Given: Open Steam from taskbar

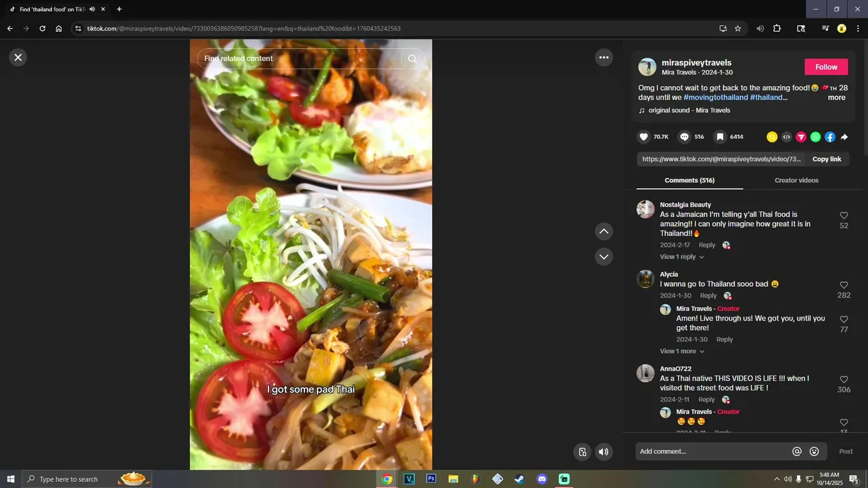Looking at the screenshot, I should click(519, 479).
